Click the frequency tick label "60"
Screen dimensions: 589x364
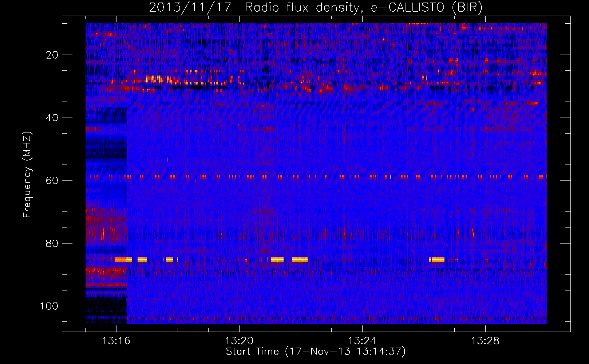point(52,181)
